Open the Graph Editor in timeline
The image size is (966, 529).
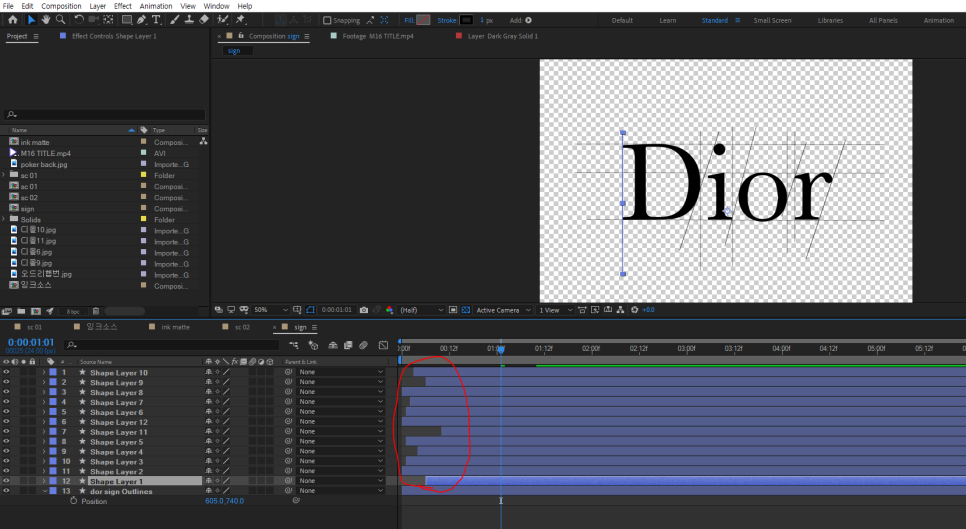tap(383, 345)
